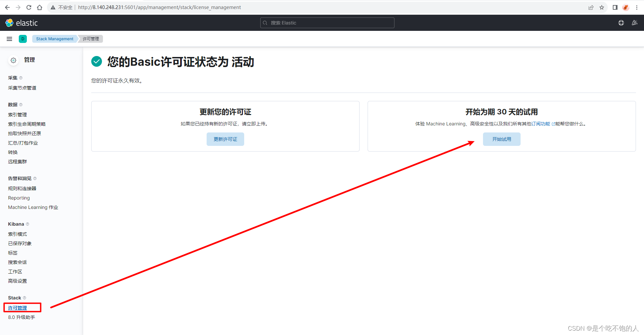Open 采集节点管道 in sidebar
The width and height of the screenshot is (644, 335).
(22, 88)
